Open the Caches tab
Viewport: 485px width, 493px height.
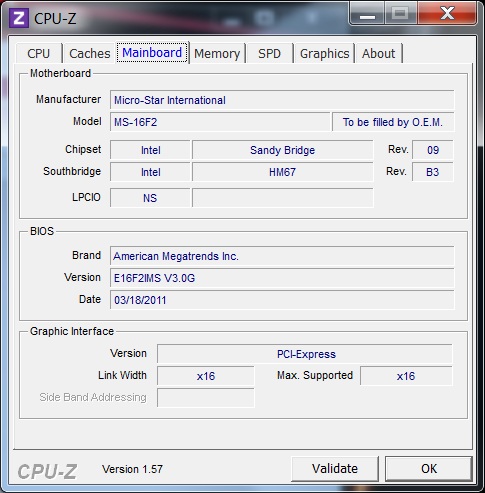pos(90,53)
